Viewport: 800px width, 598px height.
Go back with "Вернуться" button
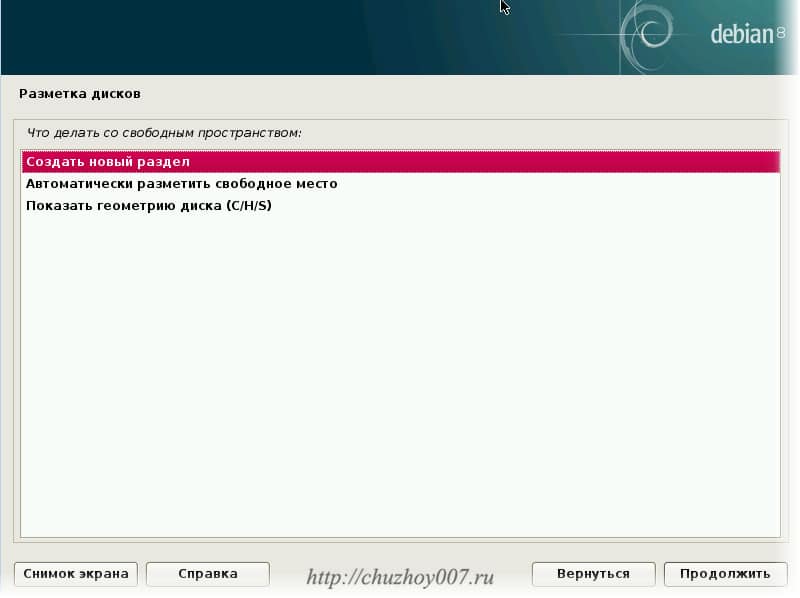(593, 574)
